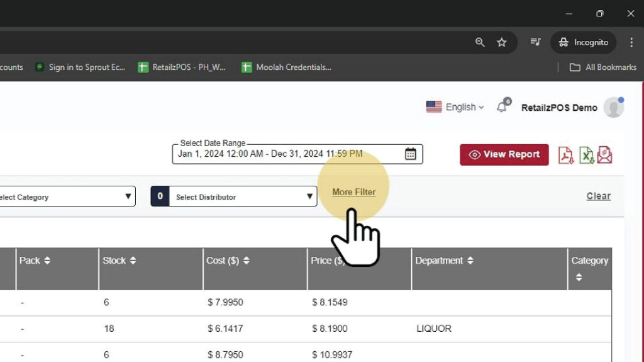The image size is (644, 362).
Task: Change language from English dropdown
Action: point(455,107)
